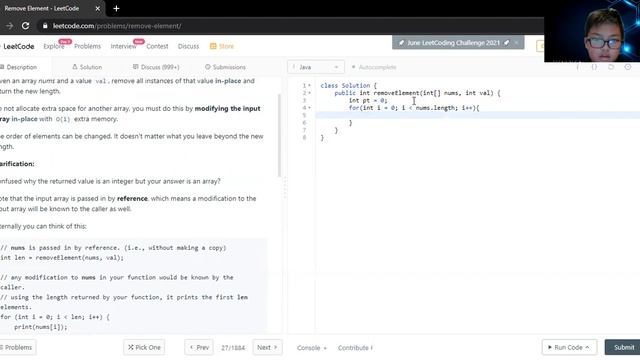Switch to the Solution tab
This screenshot has height=360, width=640.
coord(87,67)
